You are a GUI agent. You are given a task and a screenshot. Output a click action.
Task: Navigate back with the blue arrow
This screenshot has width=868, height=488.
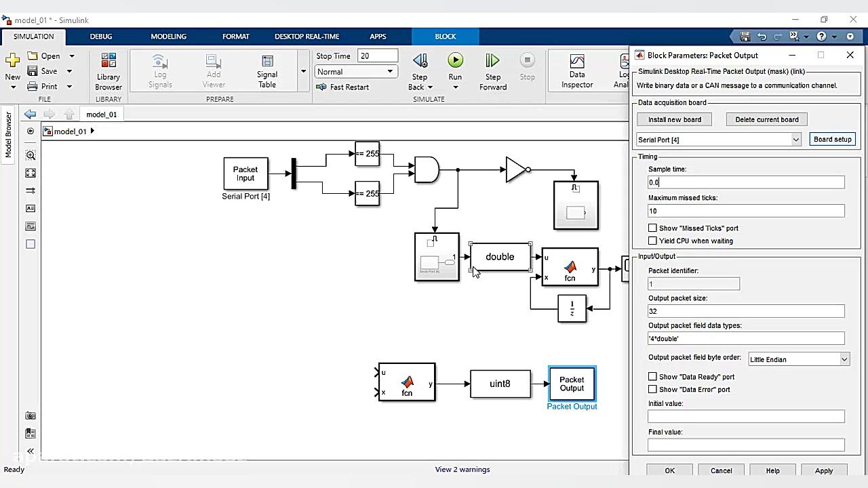click(x=30, y=114)
